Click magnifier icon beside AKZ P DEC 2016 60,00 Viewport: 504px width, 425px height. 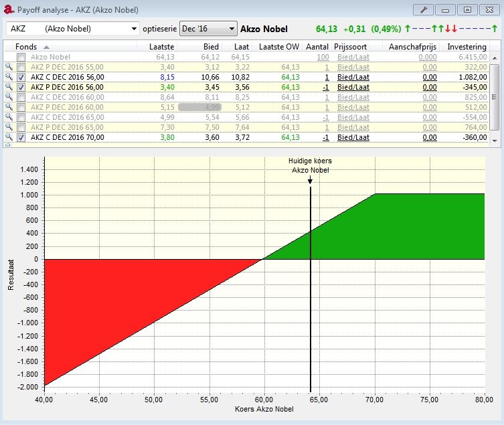(9, 108)
